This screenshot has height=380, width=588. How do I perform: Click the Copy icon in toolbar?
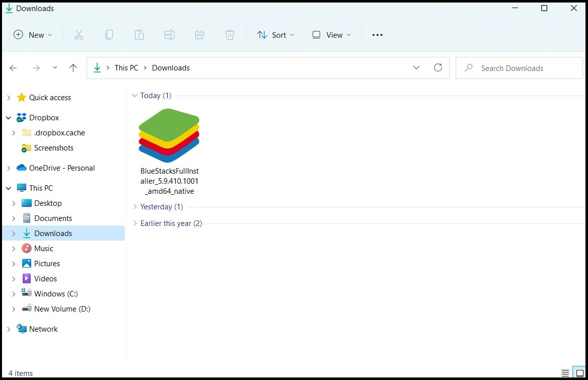109,35
